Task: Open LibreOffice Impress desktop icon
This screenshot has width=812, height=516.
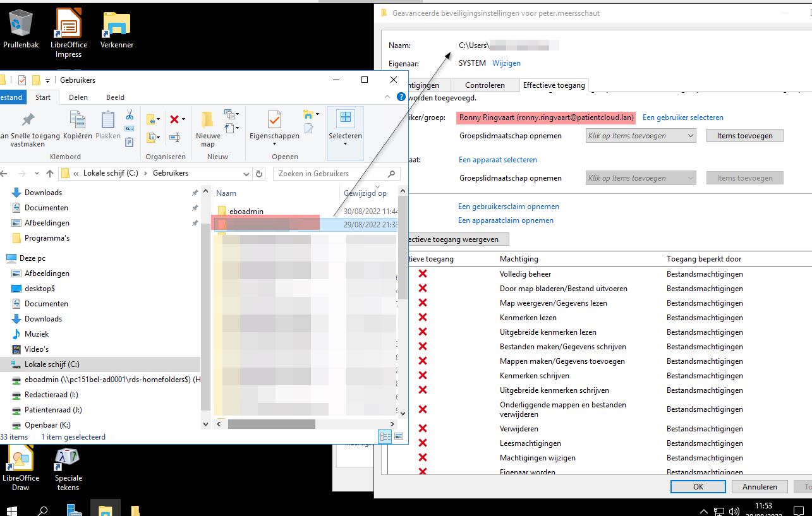Action: point(68,33)
